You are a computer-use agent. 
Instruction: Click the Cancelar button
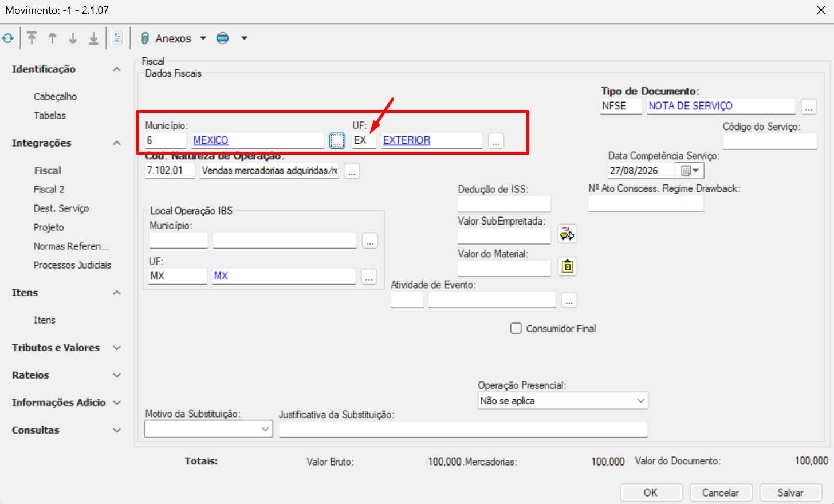coord(721,493)
